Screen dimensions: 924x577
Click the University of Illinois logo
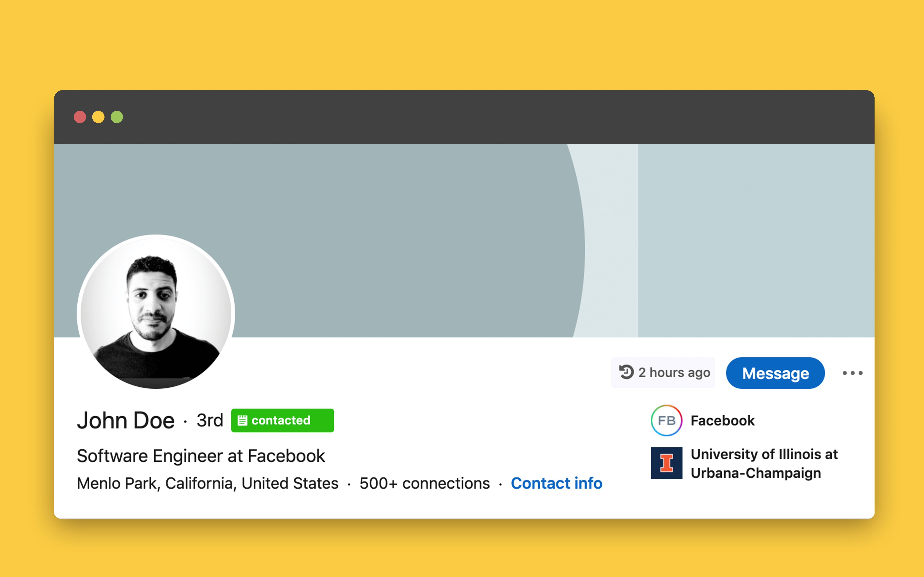tap(666, 463)
